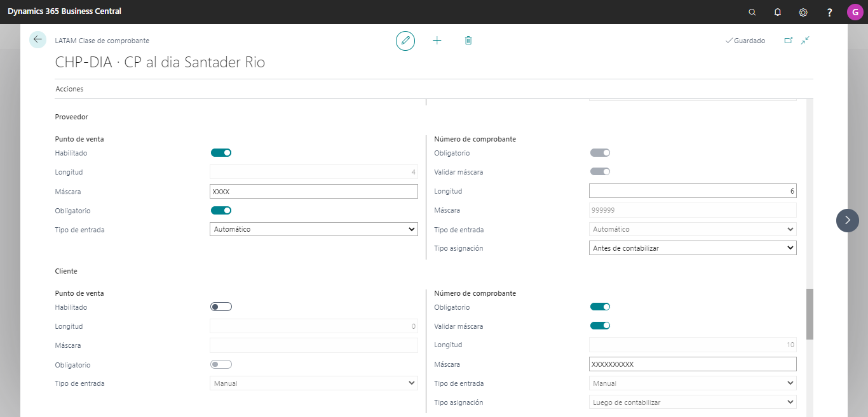The image size is (868, 417).
Task: Open Cliente Punto de venta Tipo de entrada dropdown
Action: [x=314, y=383]
